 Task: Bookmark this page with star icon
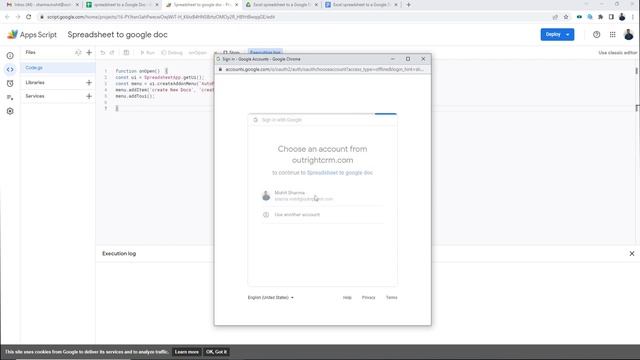pos(566,17)
